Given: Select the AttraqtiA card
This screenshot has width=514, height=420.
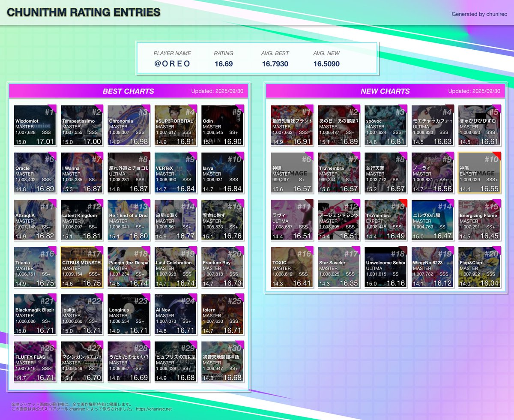Looking at the screenshot, I should [35, 220].
